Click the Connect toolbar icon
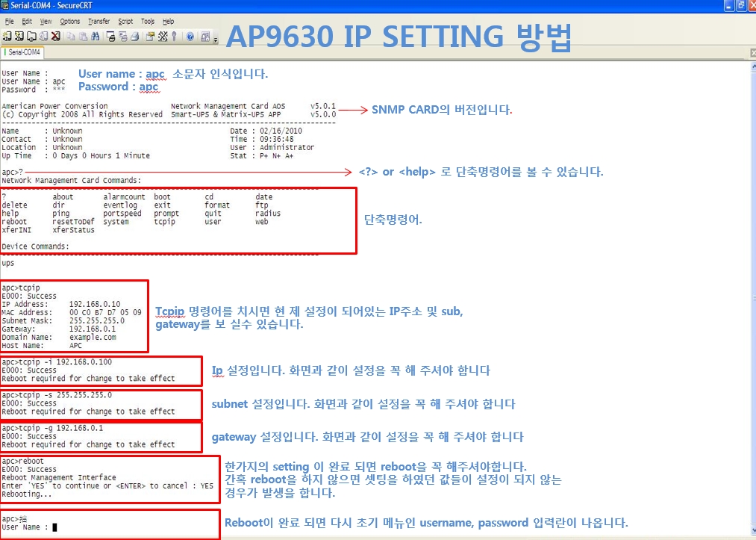The height and width of the screenshot is (540, 756). pos(7,36)
